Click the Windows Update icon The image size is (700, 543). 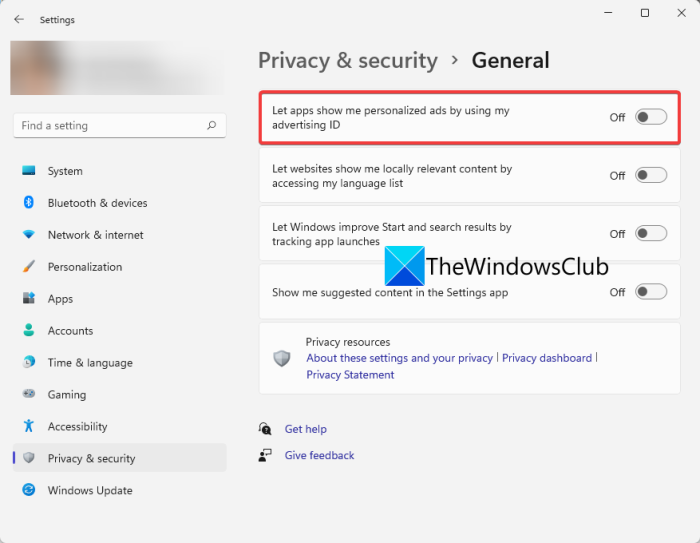coord(29,491)
